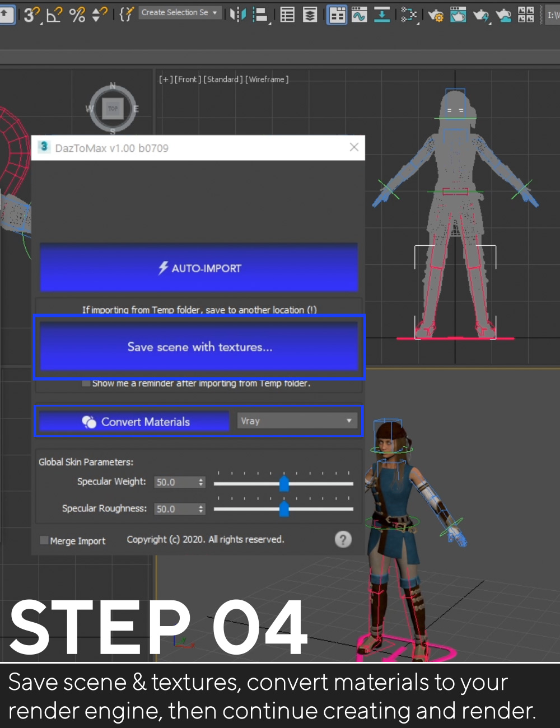Open the Create Selection Set dropdown

tap(179, 12)
